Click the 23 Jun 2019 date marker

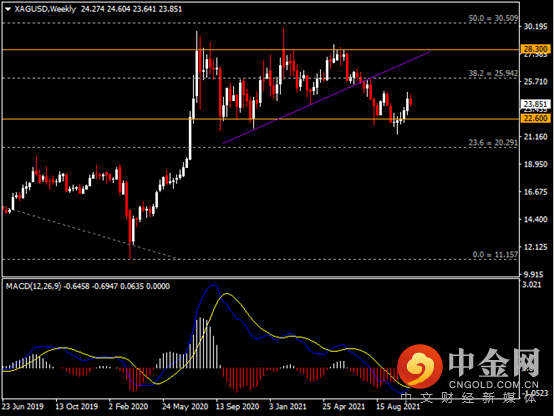(23, 406)
